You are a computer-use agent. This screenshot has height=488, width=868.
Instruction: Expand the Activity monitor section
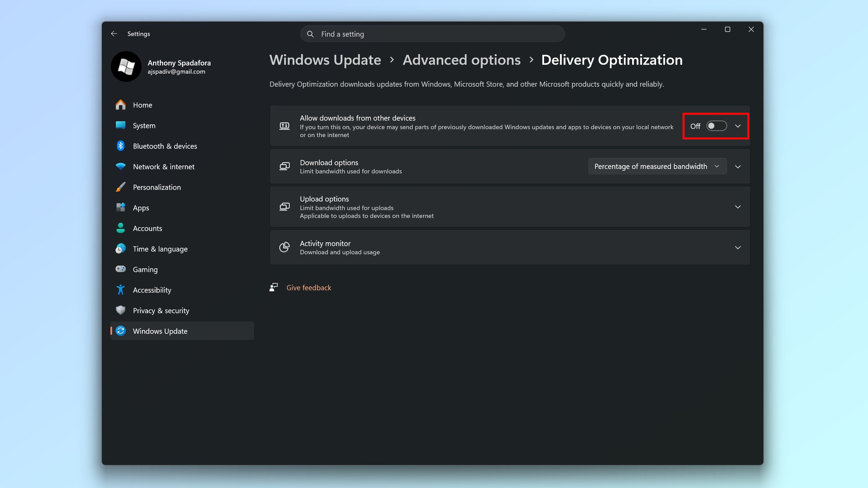(738, 247)
